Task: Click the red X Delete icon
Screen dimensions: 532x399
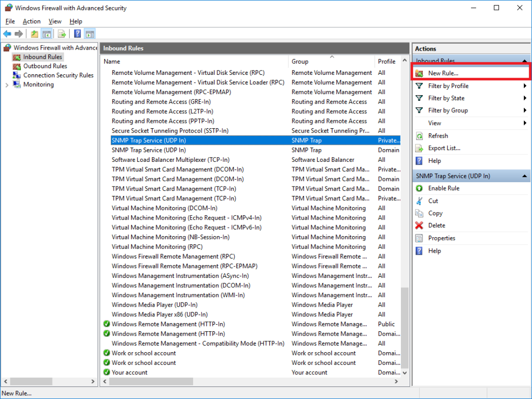Action: [x=419, y=226]
